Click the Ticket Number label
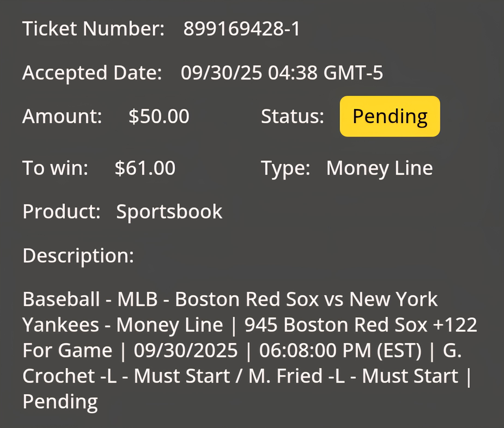The width and height of the screenshot is (504, 428). pos(93,28)
